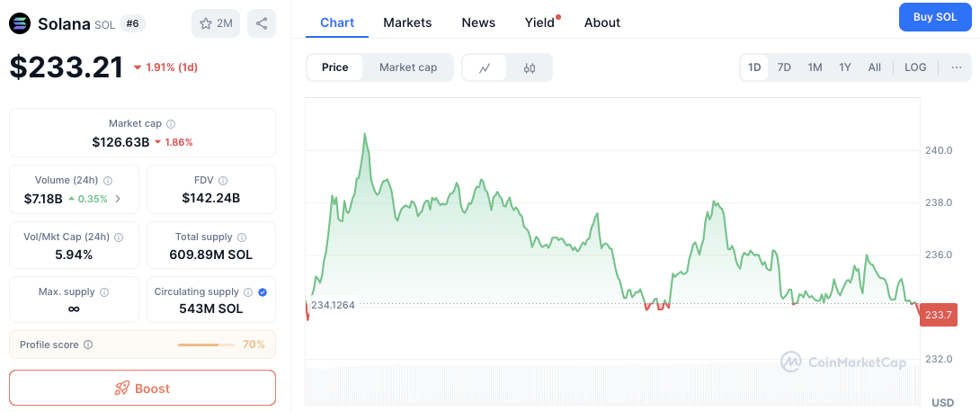Click the Boost button
Image resolution: width=980 pixels, height=412 pixels.
click(x=142, y=389)
